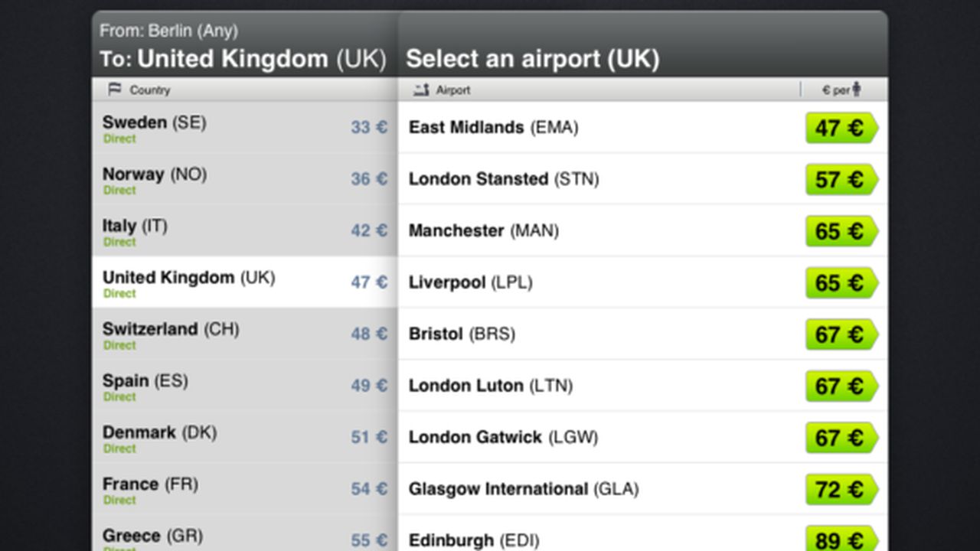Tap the 65 € price tag for Manchester
Screen dimensions: 980x551
pos(841,231)
